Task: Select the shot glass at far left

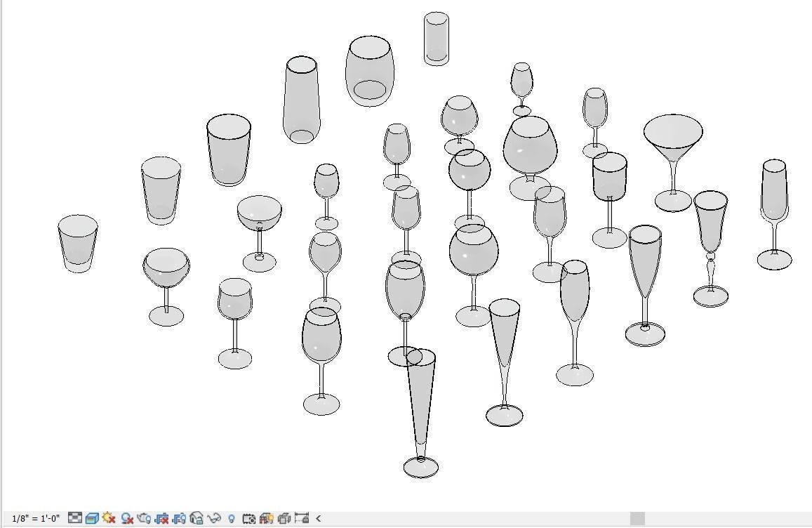Action: pos(78,244)
